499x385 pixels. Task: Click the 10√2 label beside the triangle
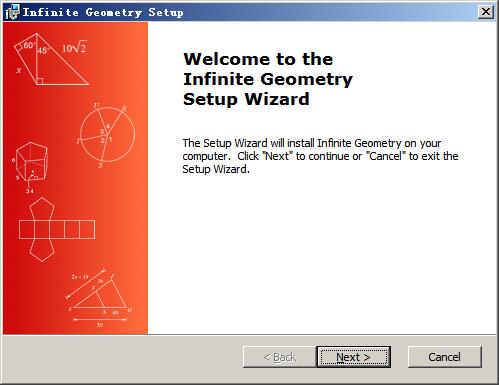[x=74, y=47]
